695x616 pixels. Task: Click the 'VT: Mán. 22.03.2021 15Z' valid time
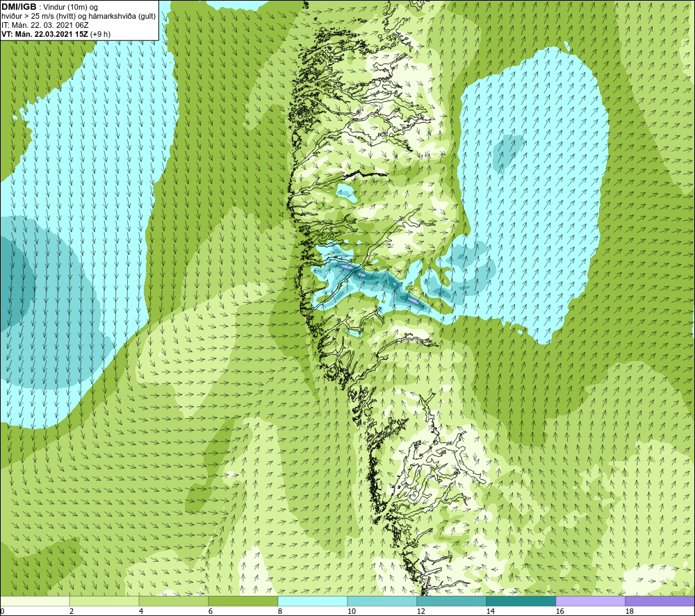pos(44,34)
